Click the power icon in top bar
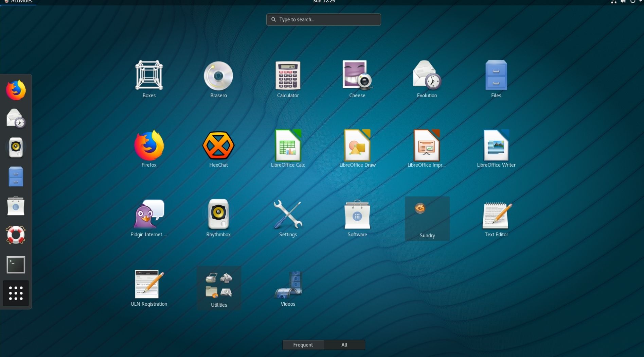This screenshot has width=644, height=357. click(x=633, y=2)
